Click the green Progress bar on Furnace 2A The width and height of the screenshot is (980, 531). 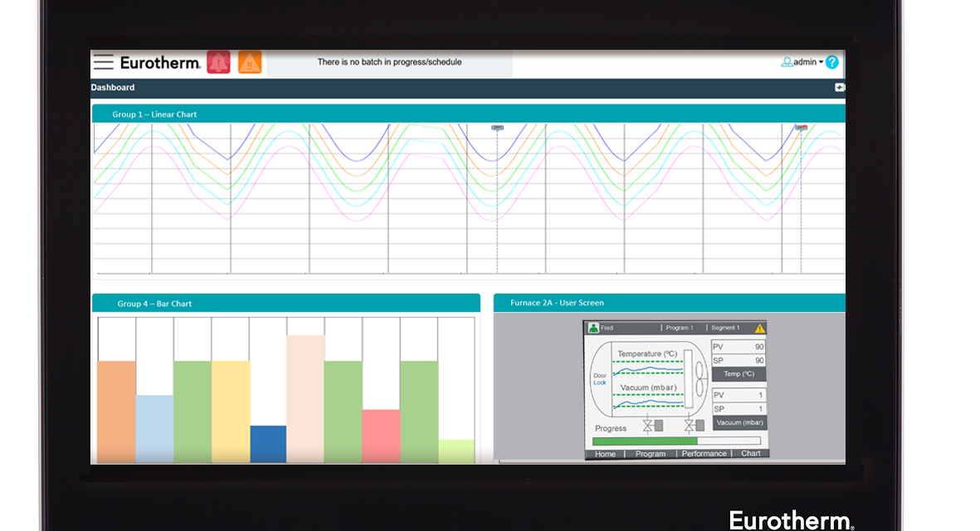(646, 440)
